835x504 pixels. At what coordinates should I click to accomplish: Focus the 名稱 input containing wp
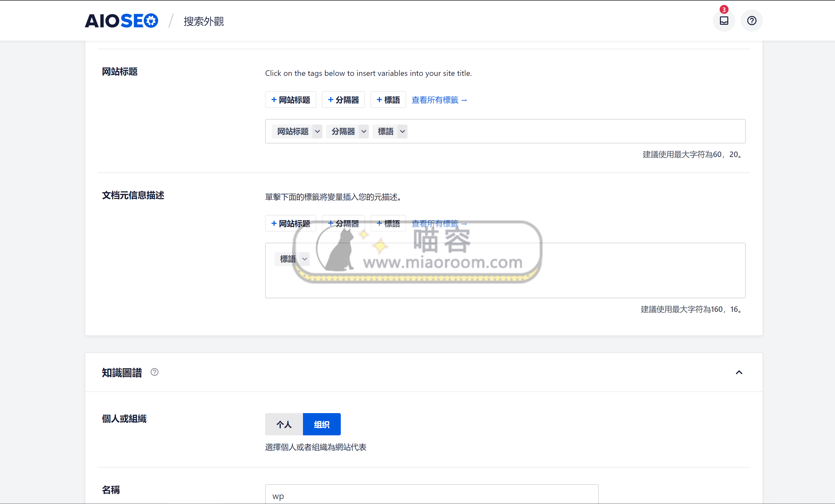click(x=431, y=496)
